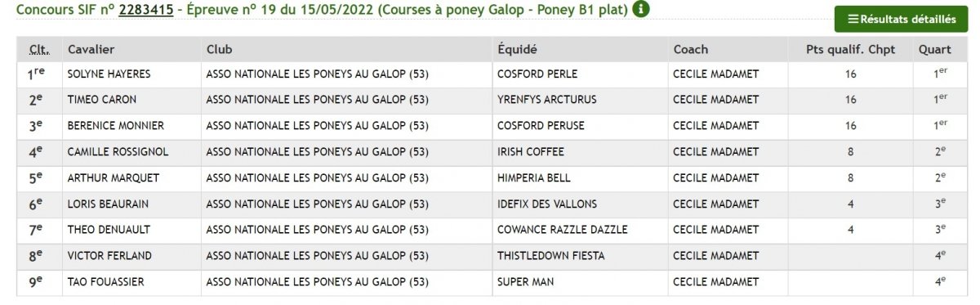Click the Quart column header
This screenshot has width=980, height=305.
coord(935,49)
